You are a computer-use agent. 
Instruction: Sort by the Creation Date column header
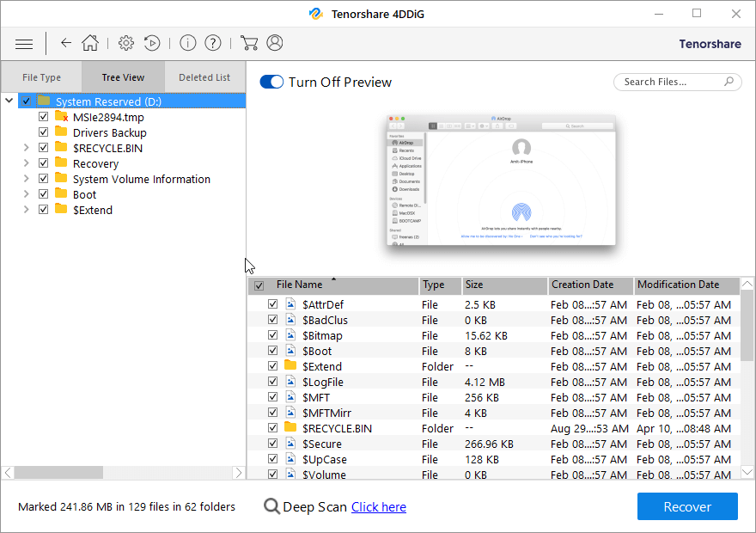tap(591, 285)
